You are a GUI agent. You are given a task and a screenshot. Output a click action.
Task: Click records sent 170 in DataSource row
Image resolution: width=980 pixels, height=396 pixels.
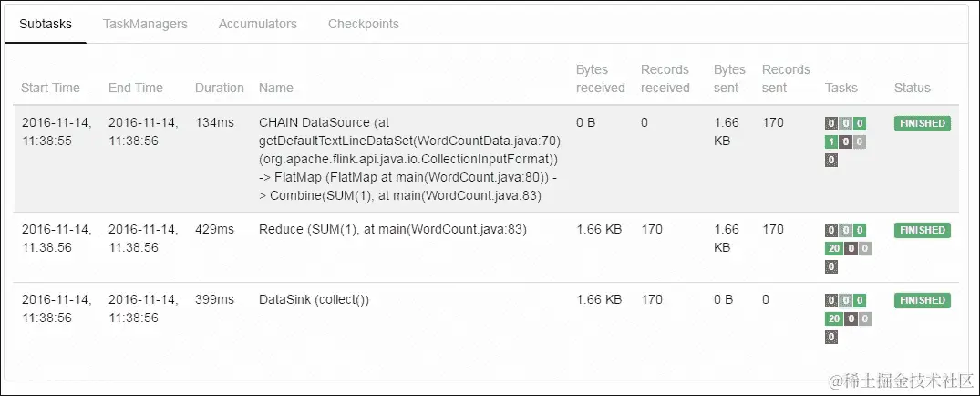point(773,123)
